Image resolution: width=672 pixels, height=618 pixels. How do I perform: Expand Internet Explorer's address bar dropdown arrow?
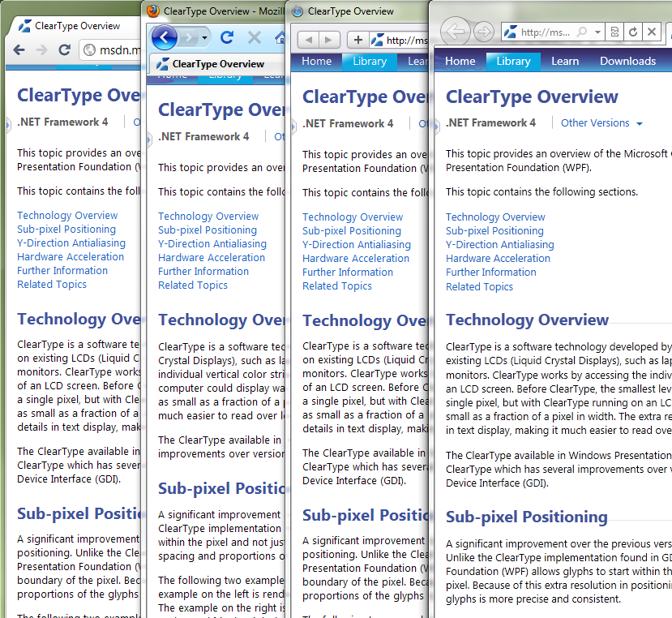(x=597, y=32)
